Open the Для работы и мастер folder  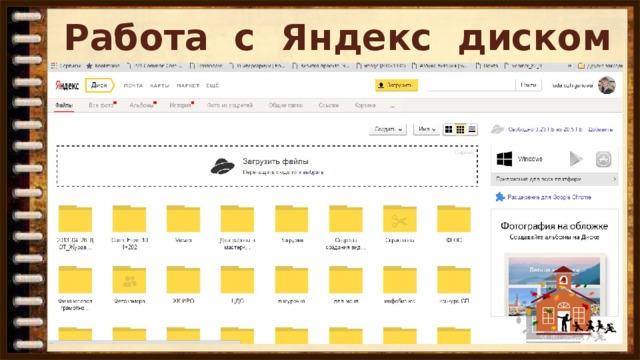(237, 219)
